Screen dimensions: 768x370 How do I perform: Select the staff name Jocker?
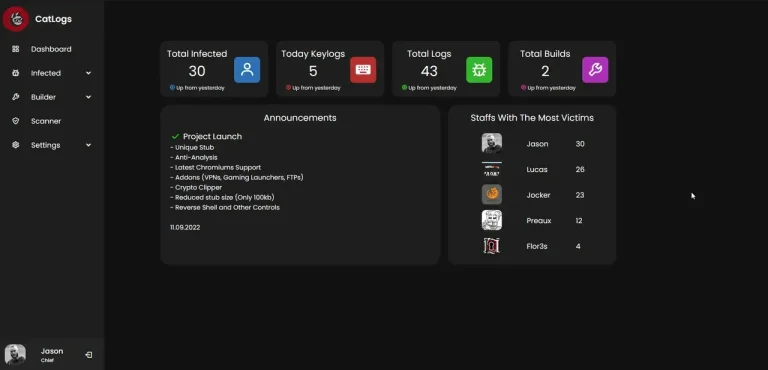point(538,195)
